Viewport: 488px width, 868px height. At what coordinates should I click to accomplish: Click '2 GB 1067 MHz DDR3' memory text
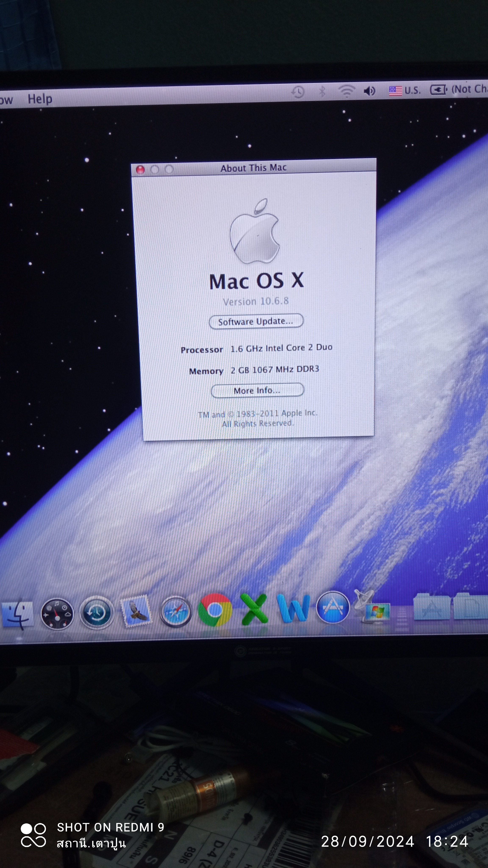click(x=275, y=370)
